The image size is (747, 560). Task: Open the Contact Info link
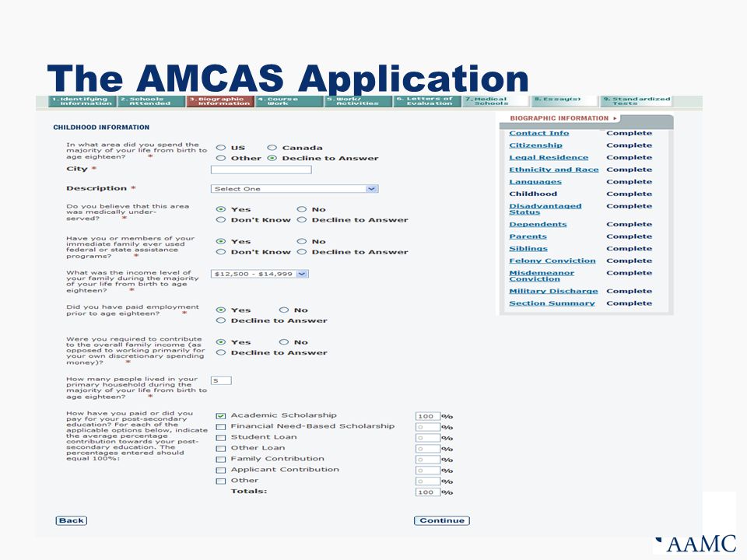[x=538, y=133]
